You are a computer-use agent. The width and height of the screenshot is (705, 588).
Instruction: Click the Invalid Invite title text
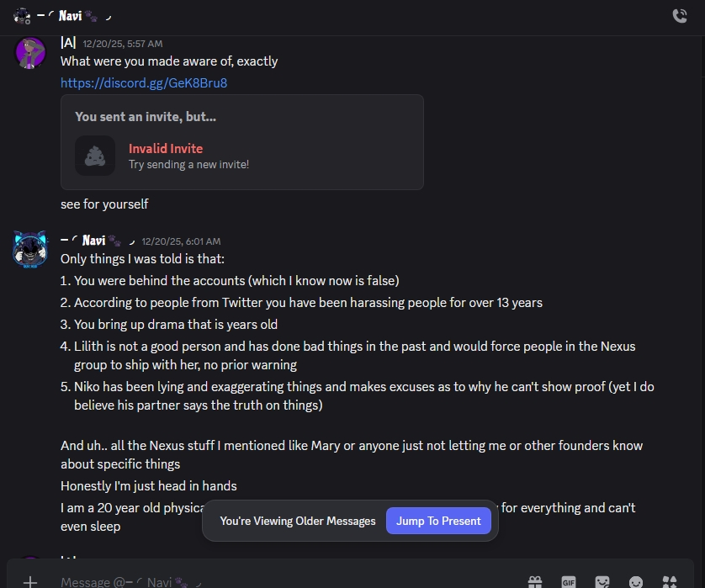point(166,148)
